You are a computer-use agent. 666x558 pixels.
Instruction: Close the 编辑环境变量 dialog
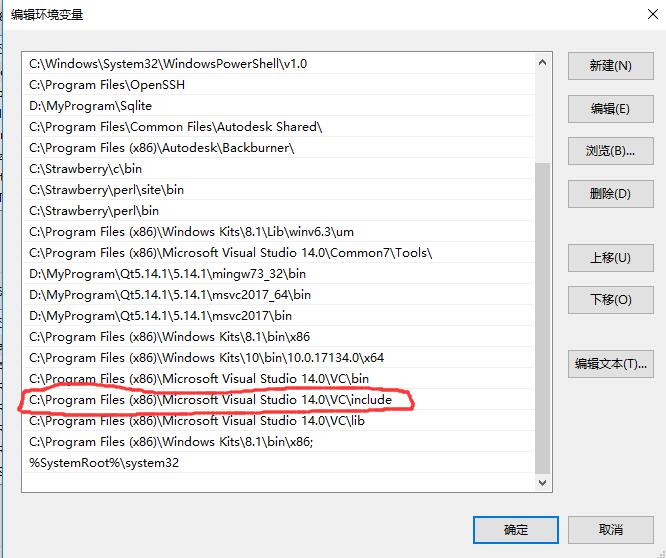pos(653,14)
